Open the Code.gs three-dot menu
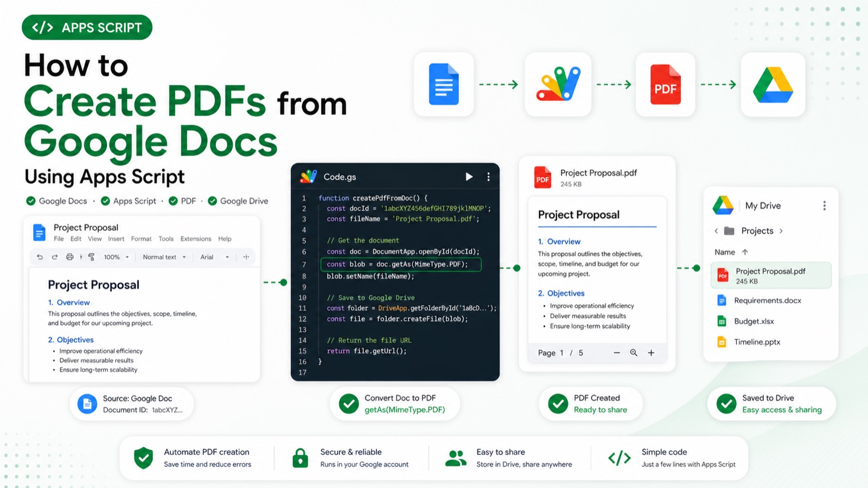Viewport: 868px width, 488px height. pyautogui.click(x=488, y=177)
